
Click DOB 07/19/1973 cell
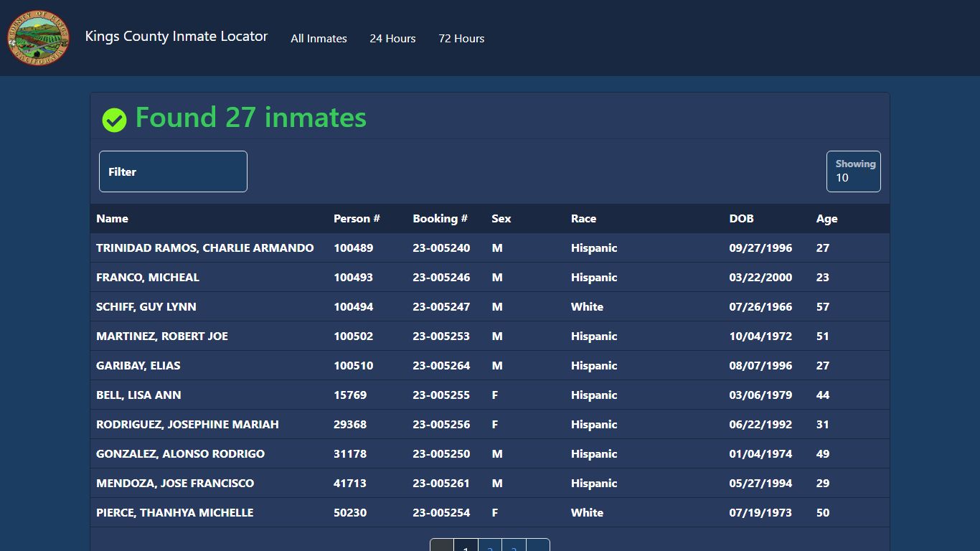760,513
